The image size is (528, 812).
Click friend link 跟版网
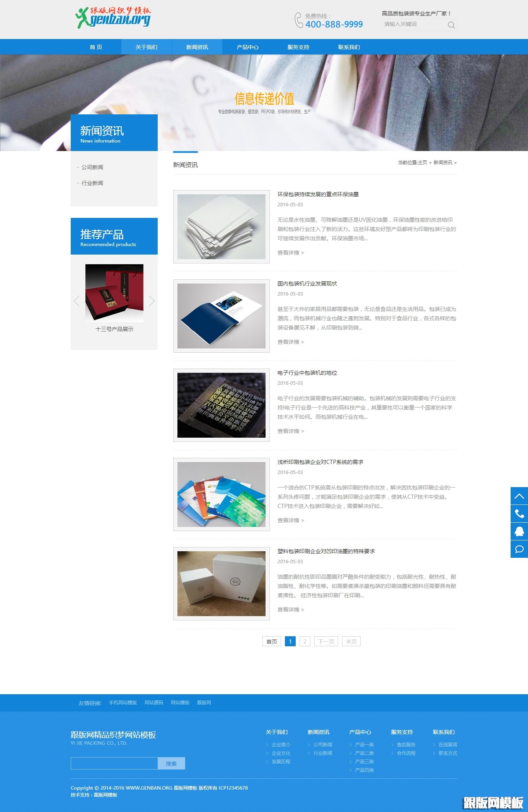(x=204, y=703)
